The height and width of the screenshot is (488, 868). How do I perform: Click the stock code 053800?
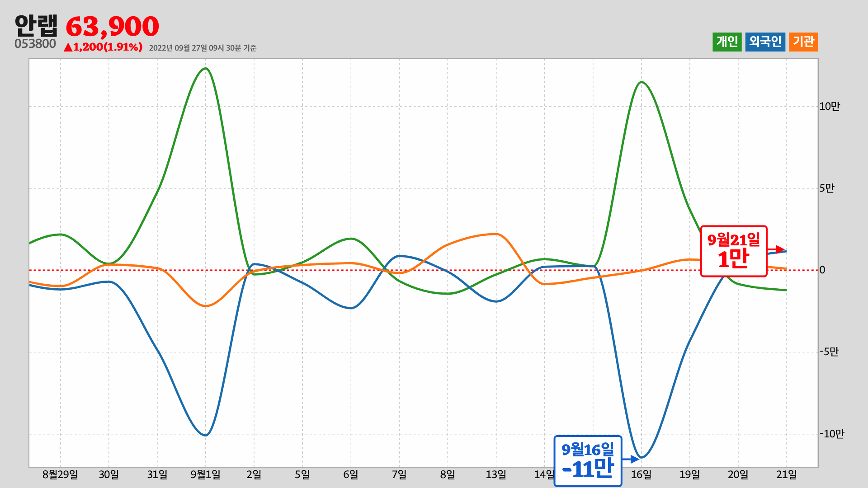(35, 44)
